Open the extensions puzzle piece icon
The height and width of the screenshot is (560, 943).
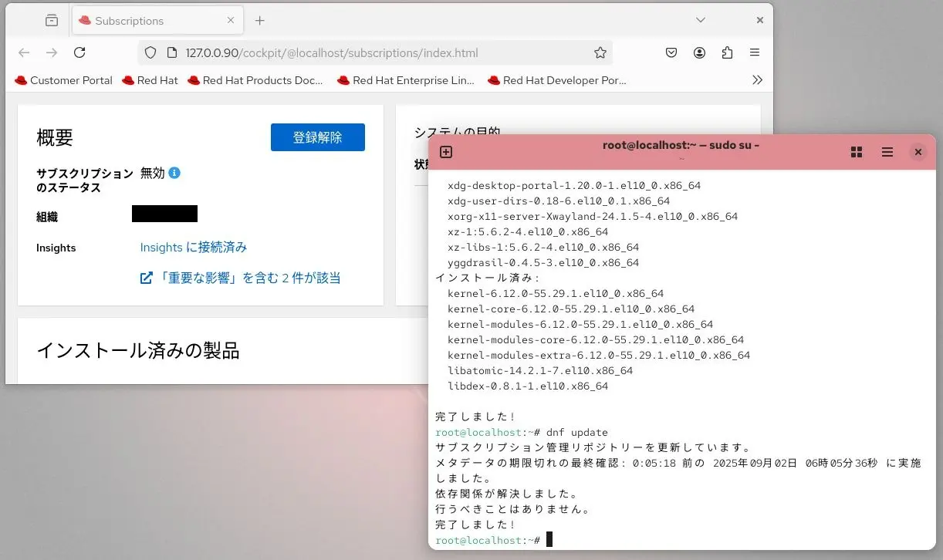pos(726,52)
